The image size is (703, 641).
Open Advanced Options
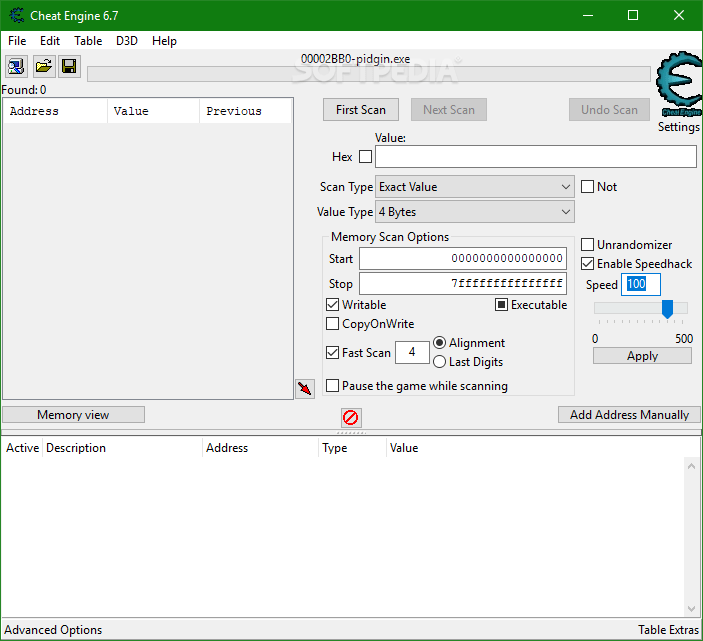(x=53, y=630)
